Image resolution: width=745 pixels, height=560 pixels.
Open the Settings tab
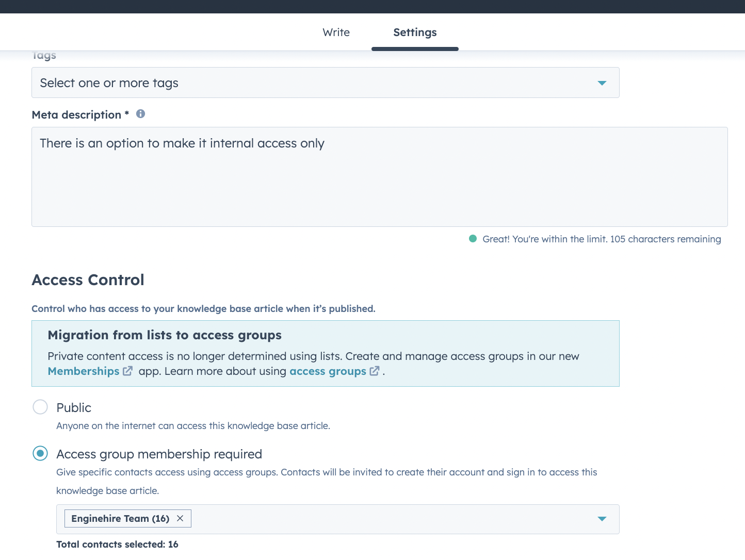415,32
